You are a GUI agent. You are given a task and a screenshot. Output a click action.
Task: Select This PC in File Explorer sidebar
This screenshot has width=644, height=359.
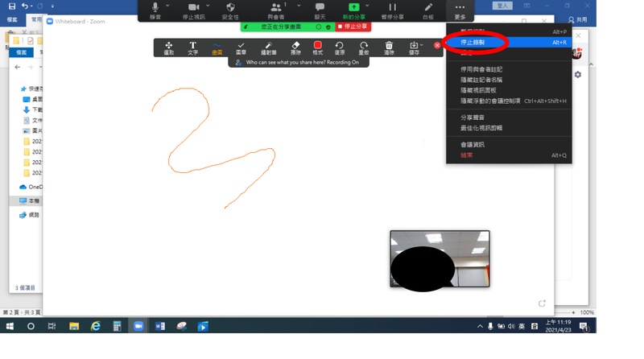coord(30,201)
